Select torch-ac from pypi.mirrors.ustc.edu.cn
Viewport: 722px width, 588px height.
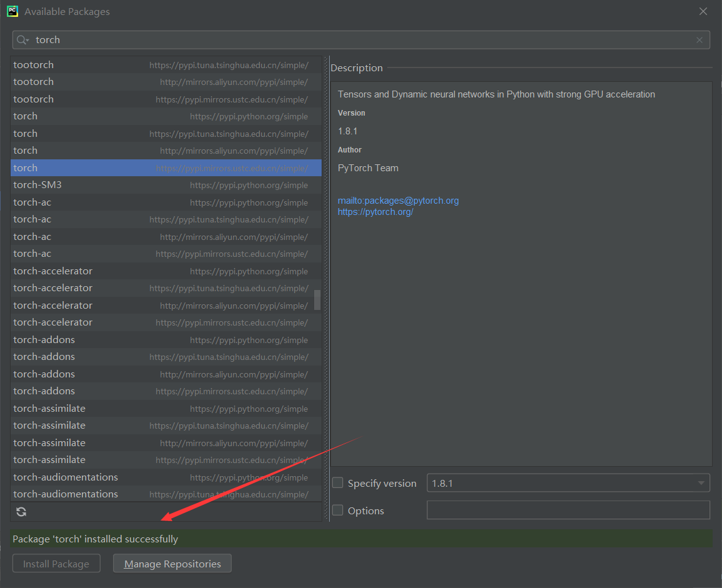pos(166,254)
